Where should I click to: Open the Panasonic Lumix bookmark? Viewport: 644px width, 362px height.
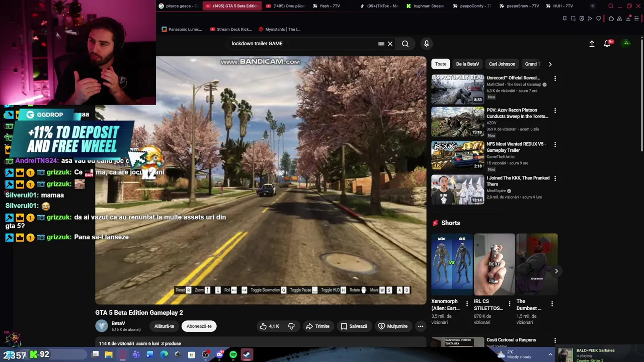182,29
